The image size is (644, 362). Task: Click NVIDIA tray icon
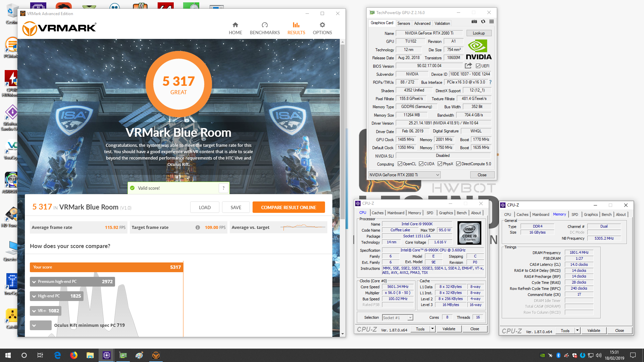[x=542, y=355]
